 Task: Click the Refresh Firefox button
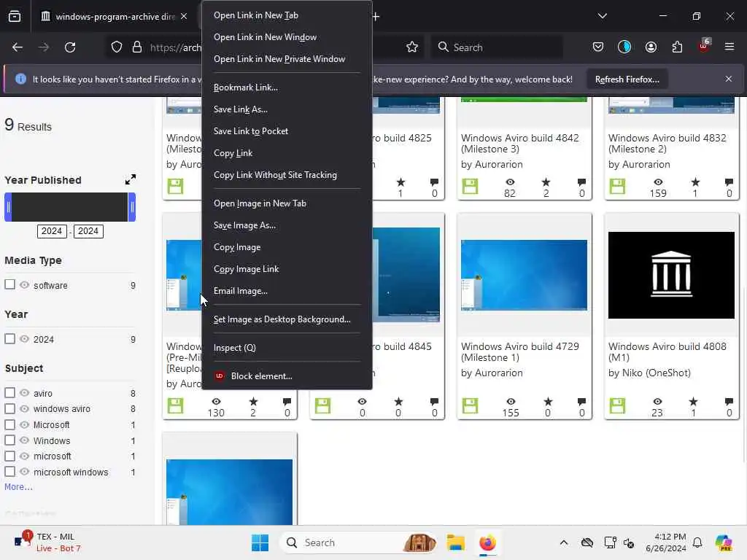pos(627,79)
